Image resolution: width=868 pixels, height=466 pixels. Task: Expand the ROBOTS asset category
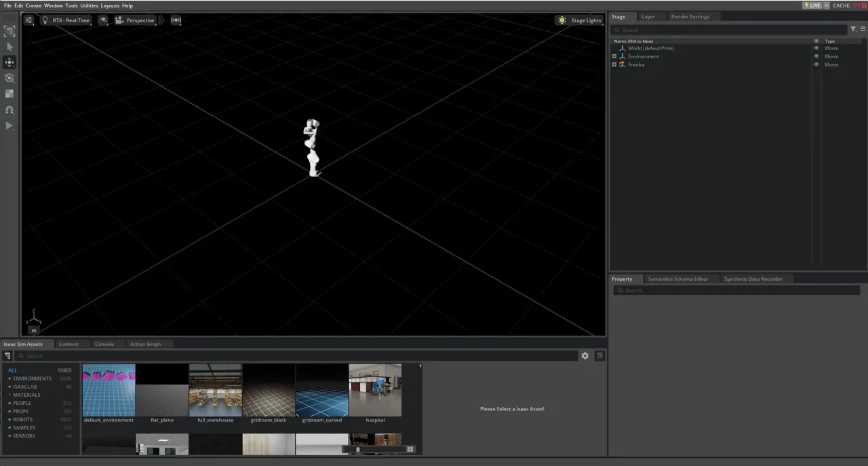(9, 419)
